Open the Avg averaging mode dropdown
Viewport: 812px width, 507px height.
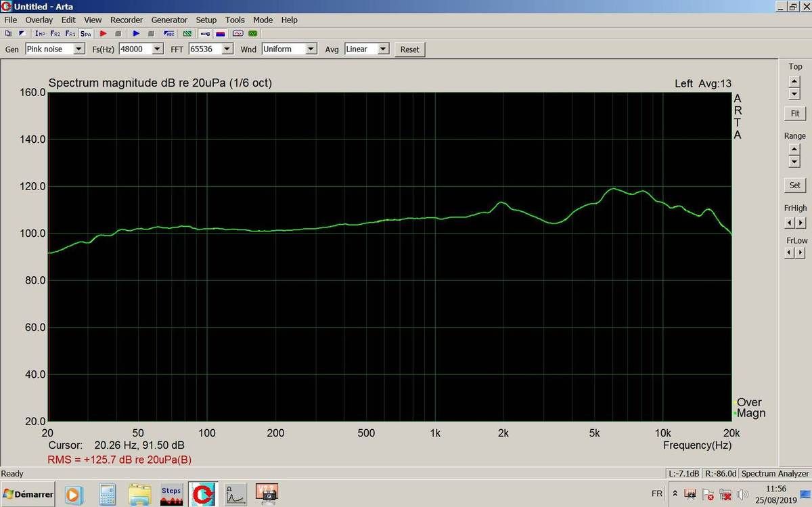(383, 49)
